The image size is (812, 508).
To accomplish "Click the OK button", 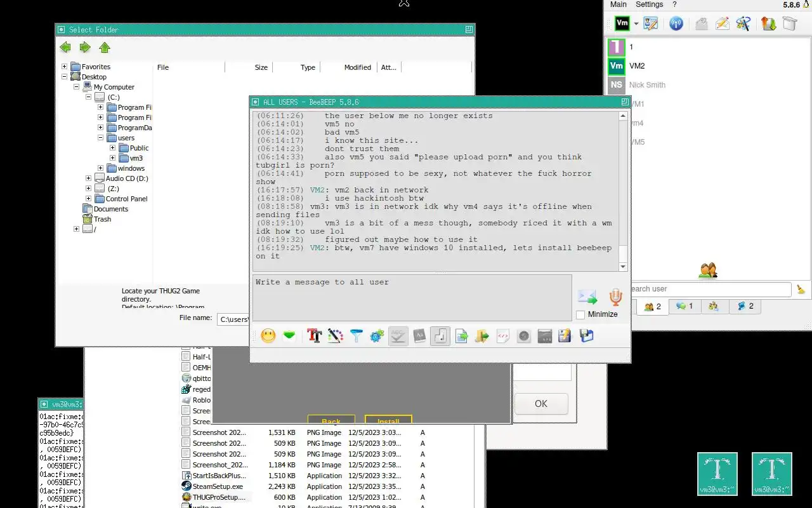I will coord(541,403).
